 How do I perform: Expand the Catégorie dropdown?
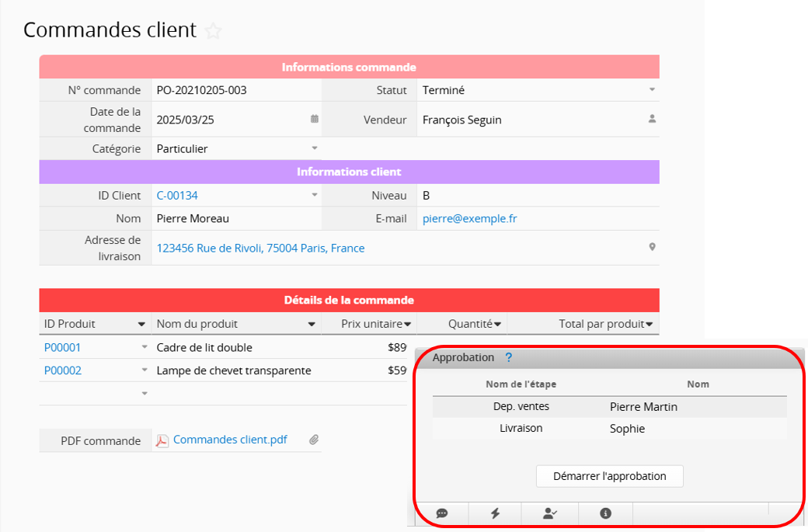point(315,148)
